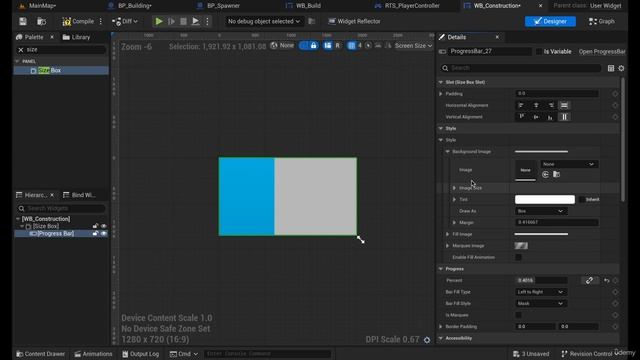Click the Skip/Advance frame button
The width and height of the screenshot is (640, 360).
[x=171, y=21]
